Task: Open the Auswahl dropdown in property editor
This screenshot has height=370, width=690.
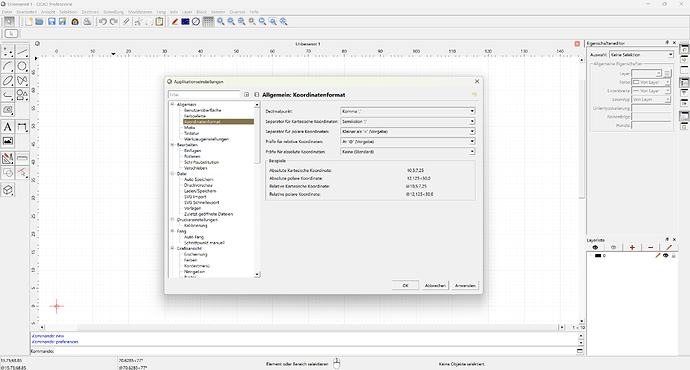Action: pos(641,55)
